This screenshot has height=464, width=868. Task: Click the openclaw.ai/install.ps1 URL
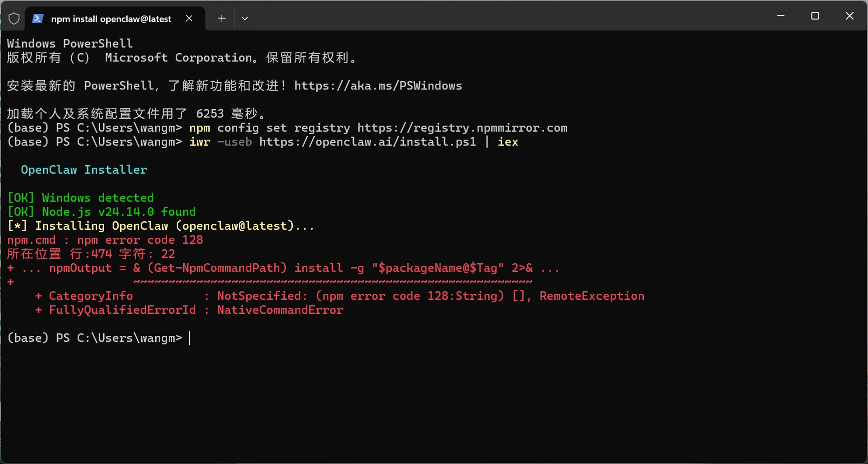367,142
